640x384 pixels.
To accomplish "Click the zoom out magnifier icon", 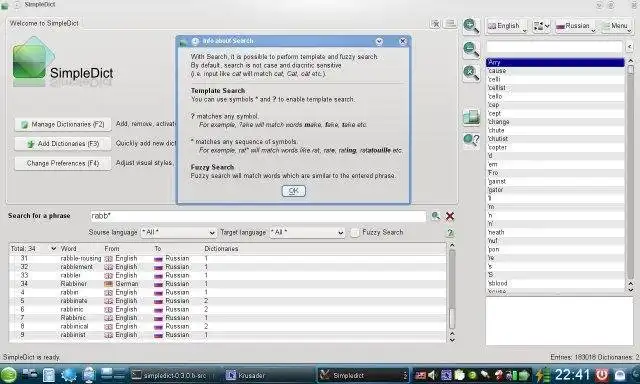I will click(x=471, y=49).
